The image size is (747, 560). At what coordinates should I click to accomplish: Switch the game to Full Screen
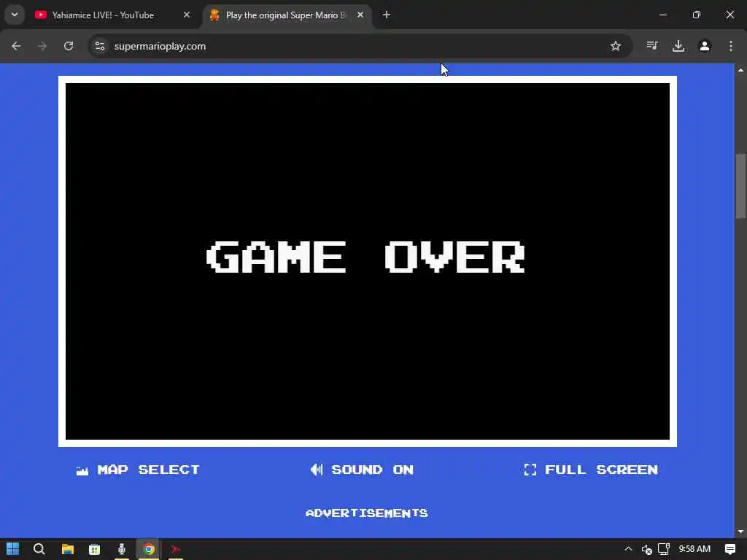(591, 470)
